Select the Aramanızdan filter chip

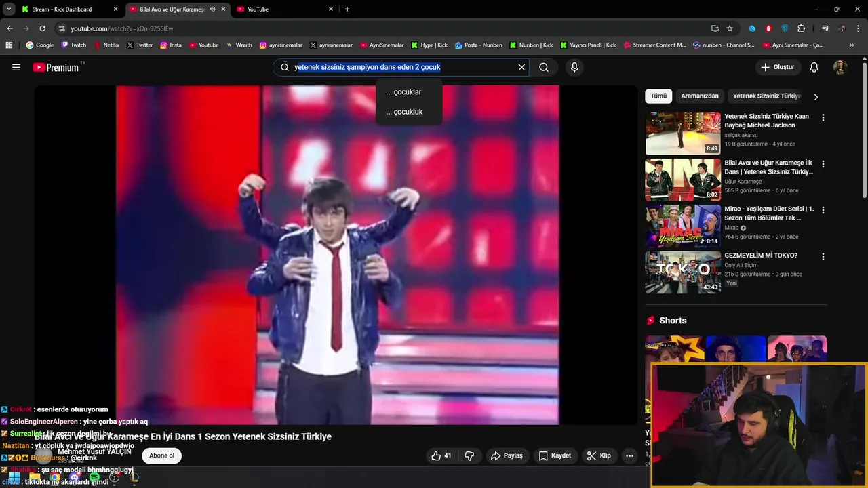coord(700,96)
